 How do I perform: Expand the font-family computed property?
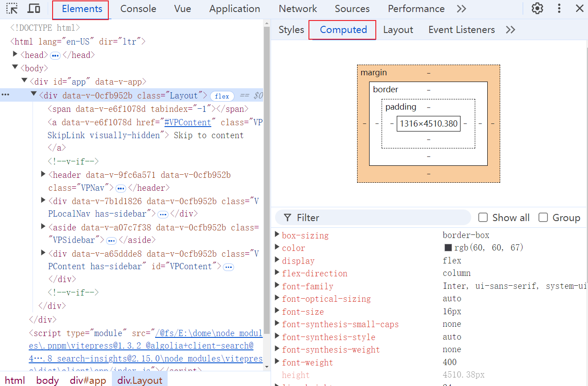point(277,286)
